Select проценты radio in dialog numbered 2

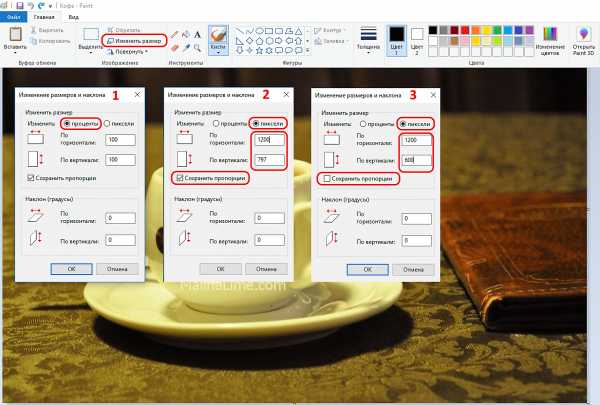(216, 124)
